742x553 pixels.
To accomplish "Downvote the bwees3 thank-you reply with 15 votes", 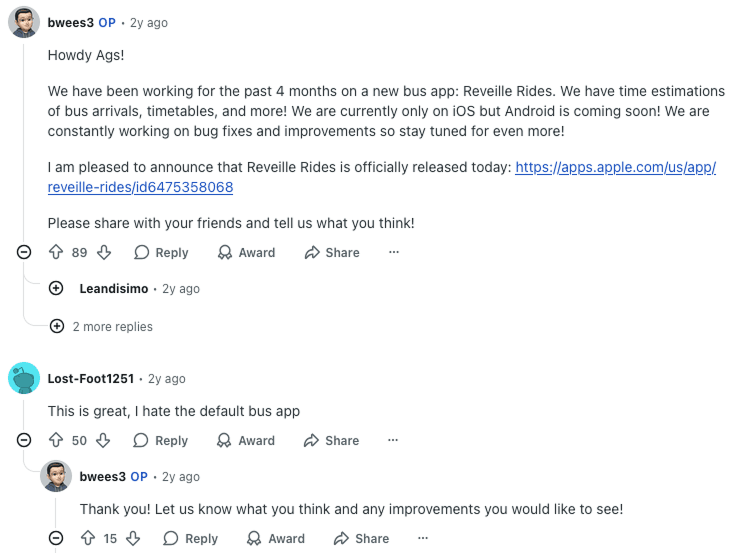I will click(133, 539).
